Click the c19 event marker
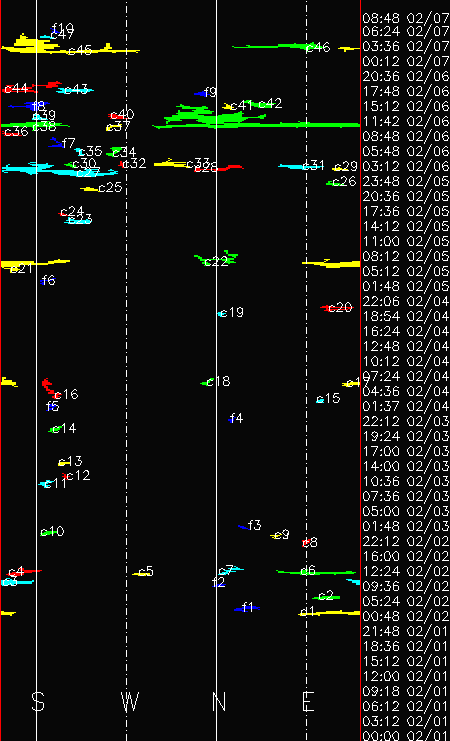Screen dimensions: 450x741 pos(222,313)
